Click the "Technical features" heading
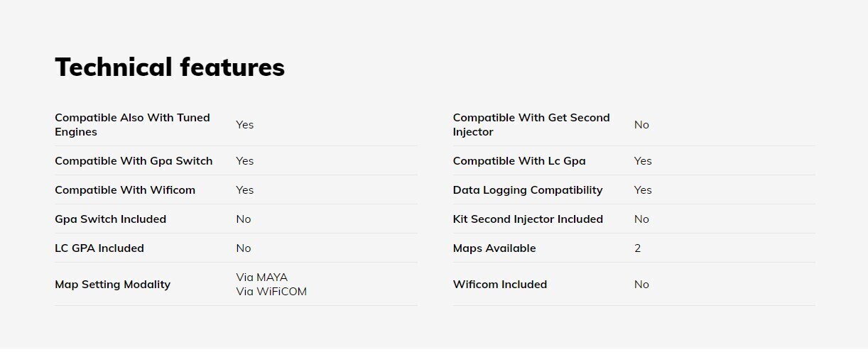The height and width of the screenshot is (352, 868). 170,67
